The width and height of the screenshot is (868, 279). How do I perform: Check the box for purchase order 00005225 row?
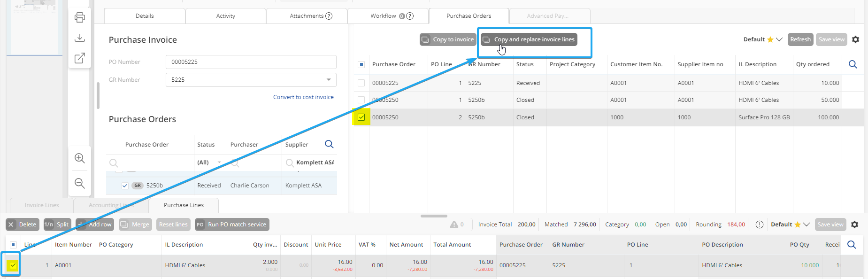tap(361, 83)
